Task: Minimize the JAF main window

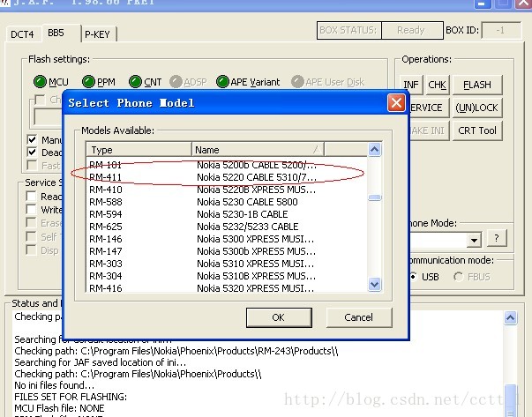Action: 482,4
